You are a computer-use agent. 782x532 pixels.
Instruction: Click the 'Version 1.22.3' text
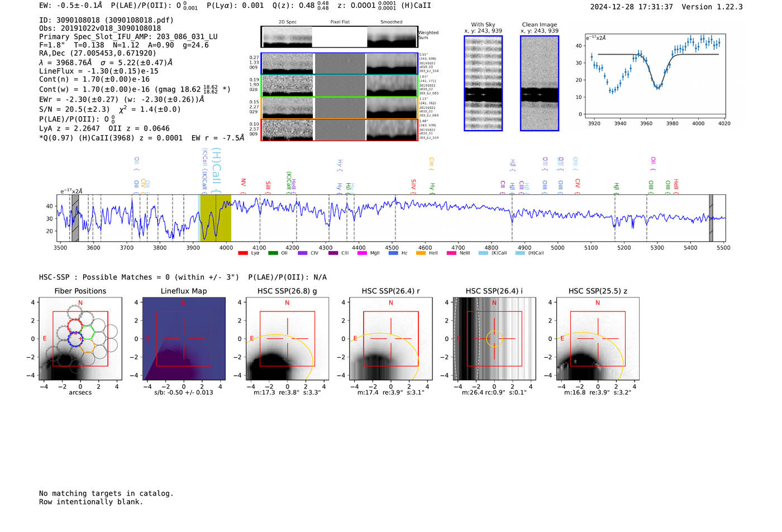(x=712, y=7)
